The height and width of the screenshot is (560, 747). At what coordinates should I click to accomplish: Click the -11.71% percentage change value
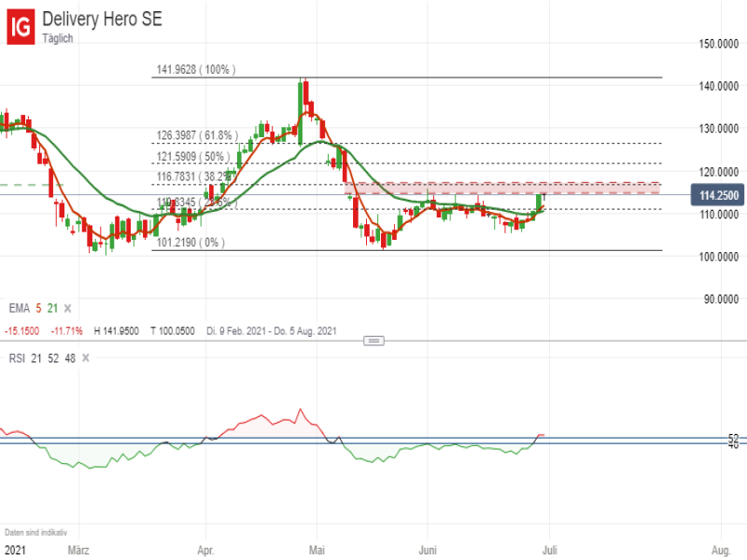pos(66,331)
